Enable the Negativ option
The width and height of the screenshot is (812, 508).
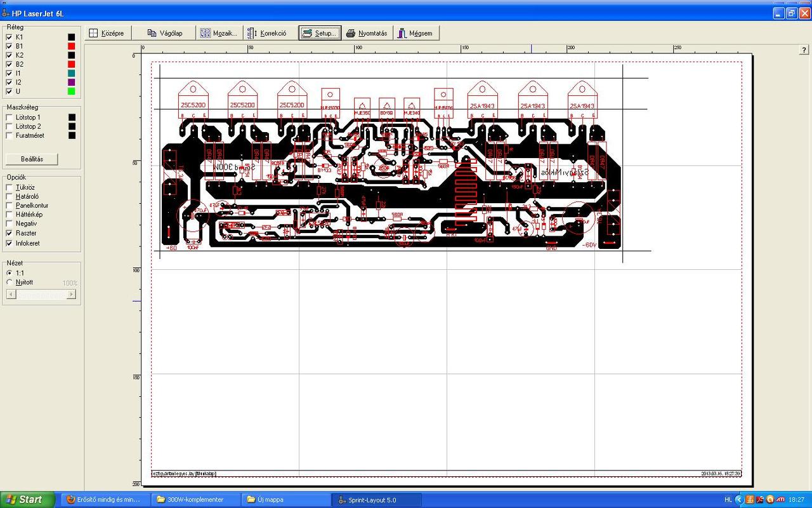tap(9, 224)
